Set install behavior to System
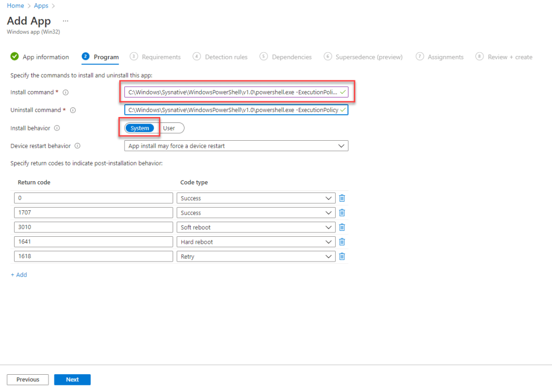The width and height of the screenshot is (552, 392). pyautogui.click(x=140, y=128)
